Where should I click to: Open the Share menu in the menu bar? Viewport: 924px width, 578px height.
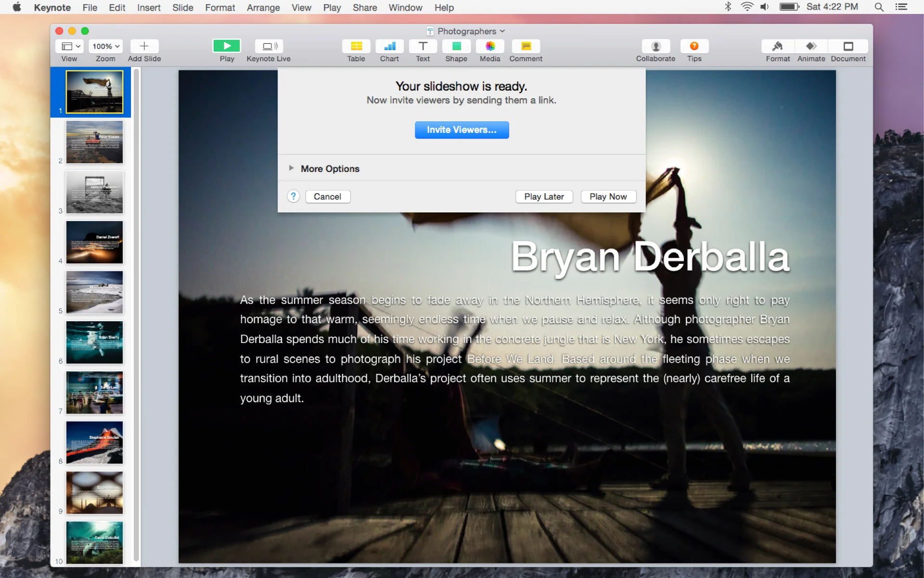coord(364,8)
